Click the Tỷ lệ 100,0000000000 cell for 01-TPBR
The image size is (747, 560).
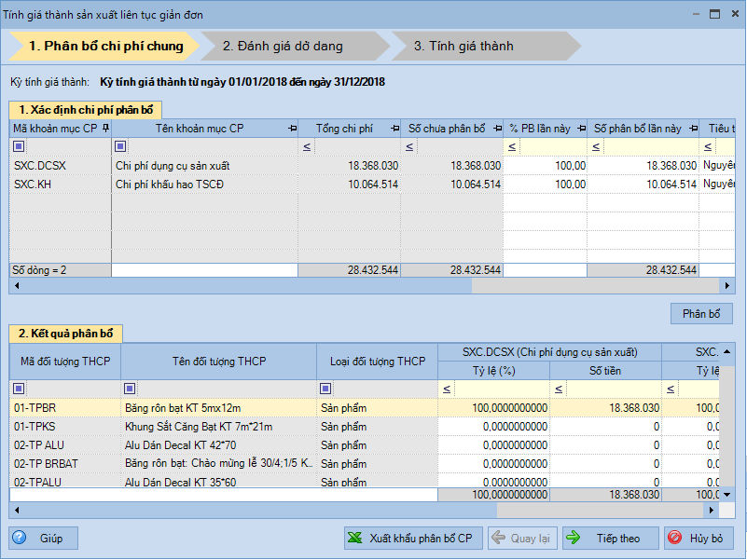(x=493, y=408)
